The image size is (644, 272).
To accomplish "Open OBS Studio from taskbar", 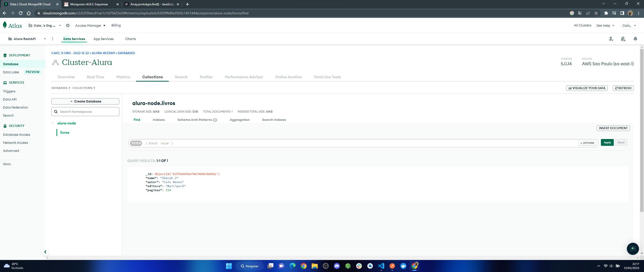I will pyautogui.click(x=326, y=266).
